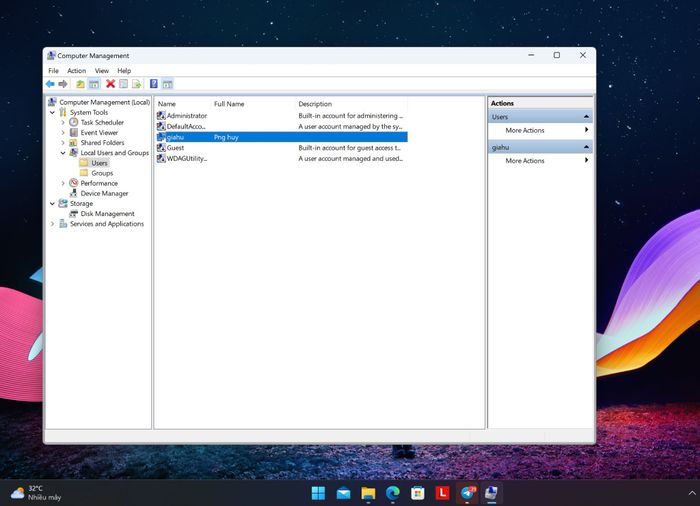Click More Actions under the giahu section
The height and width of the screenshot is (506, 700).
[x=525, y=161]
